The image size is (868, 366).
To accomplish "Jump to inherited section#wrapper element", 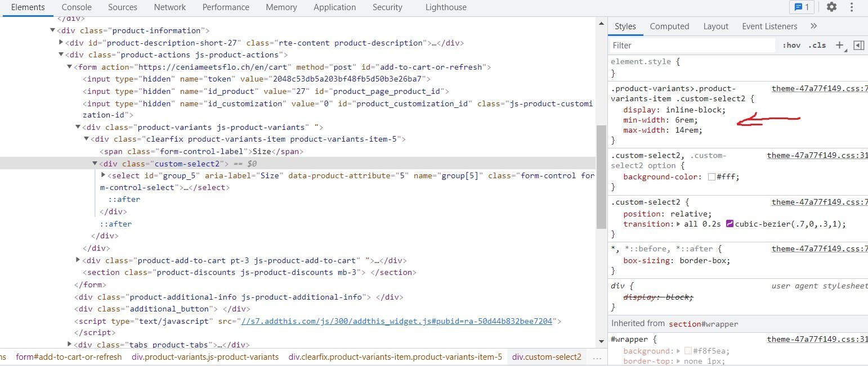I will (x=704, y=324).
